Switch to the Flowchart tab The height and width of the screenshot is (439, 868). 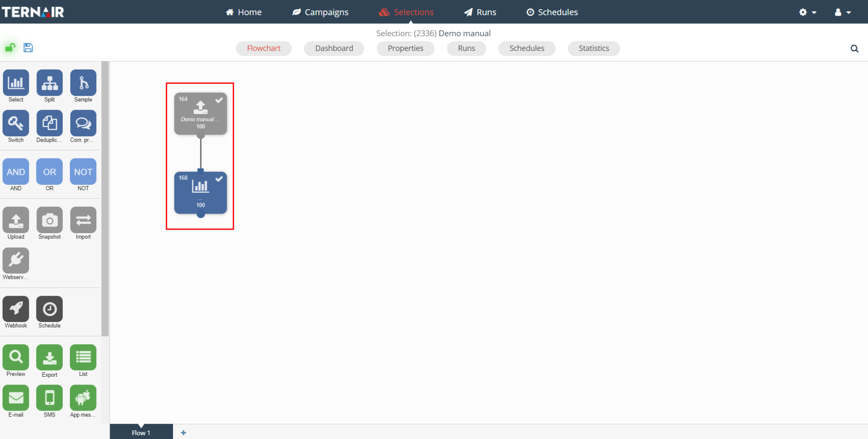click(x=264, y=48)
